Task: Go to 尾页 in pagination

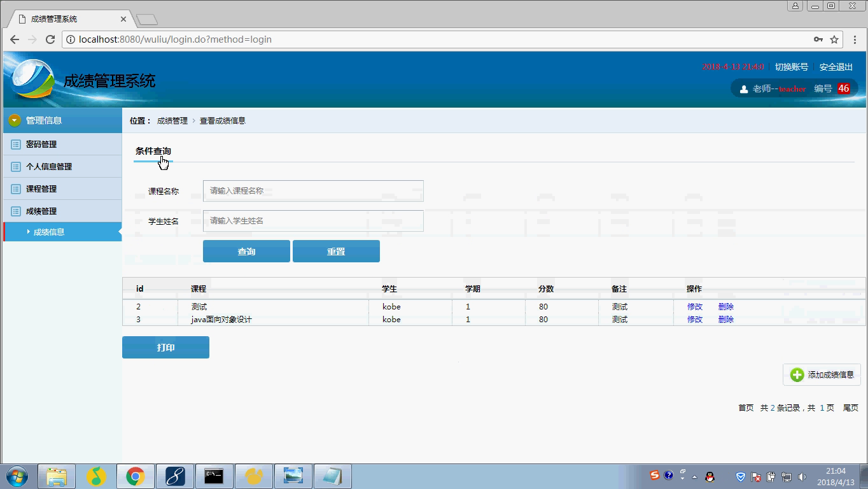Action: 851,408
